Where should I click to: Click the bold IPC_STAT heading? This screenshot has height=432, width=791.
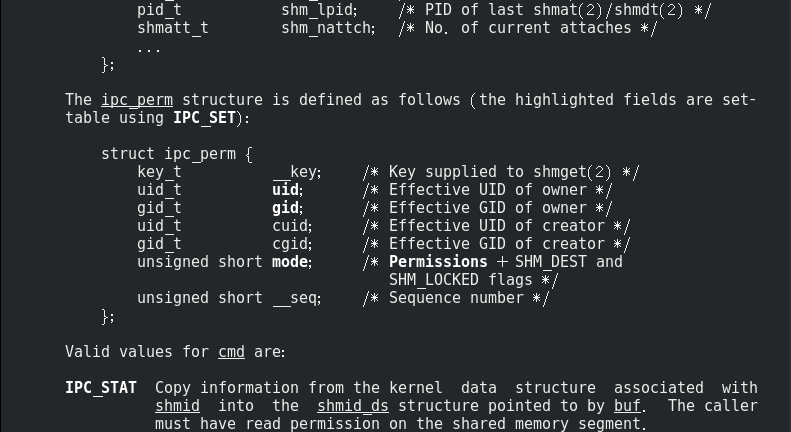pyautogui.click(x=101, y=388)
